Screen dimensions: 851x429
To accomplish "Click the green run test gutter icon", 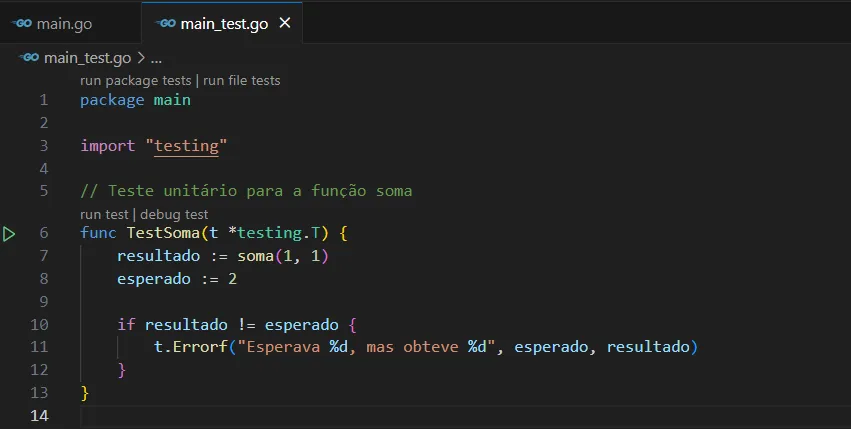I will [x=9, y=234].
